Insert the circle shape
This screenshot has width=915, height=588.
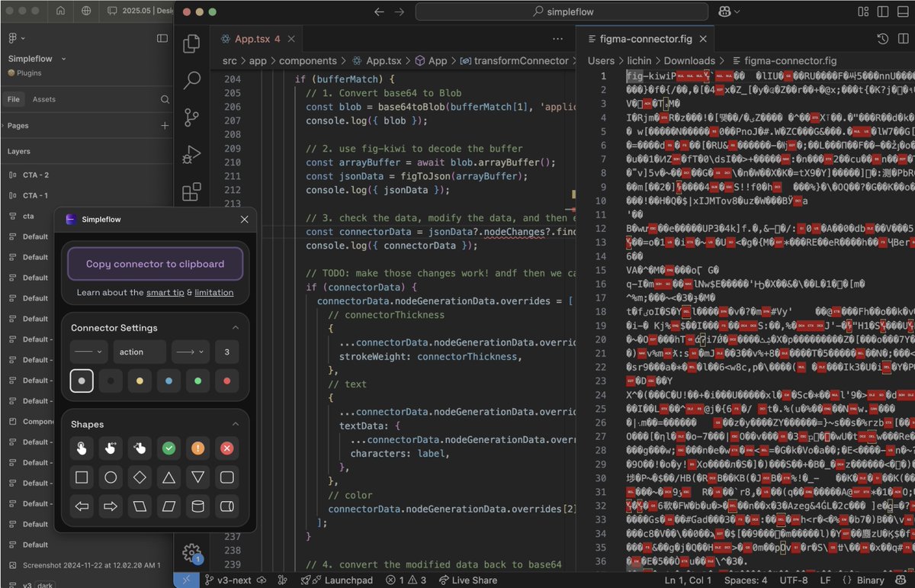coord(111,477)
